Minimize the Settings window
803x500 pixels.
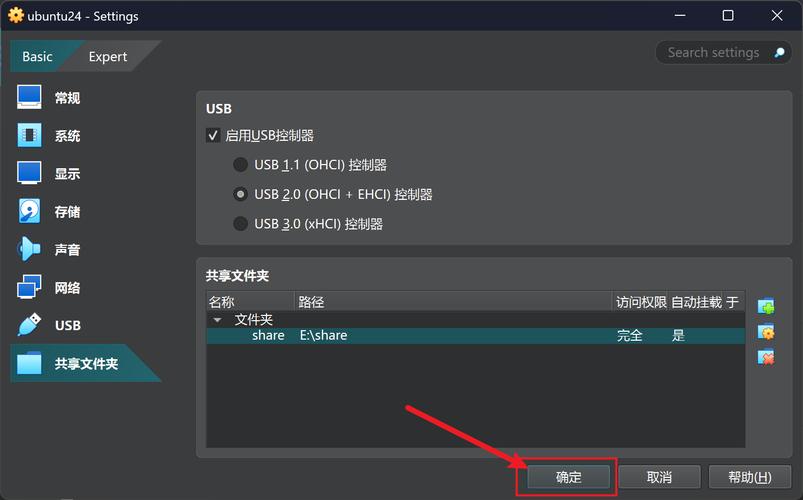click(x=680, y=15)
